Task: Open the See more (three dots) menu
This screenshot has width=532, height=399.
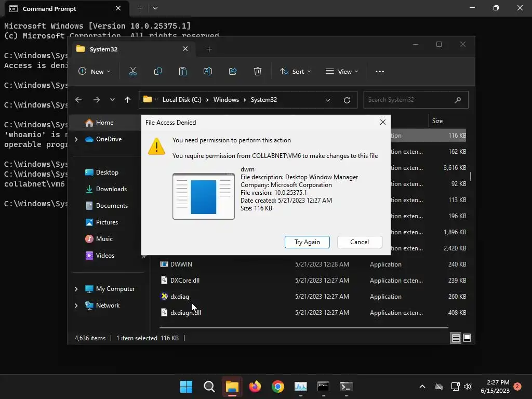Action: click(x=380, y=72)
